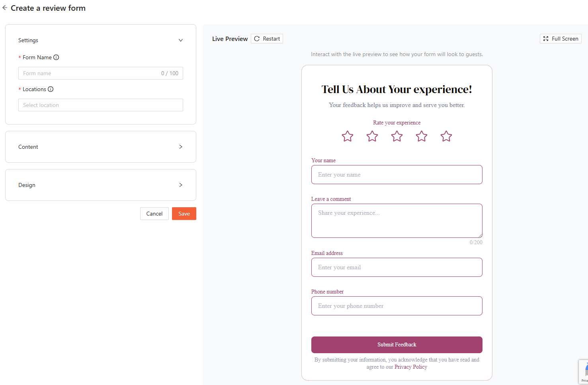588x385 pixels.
Task: Open the Select location dropdown
Action: (100, 105)
